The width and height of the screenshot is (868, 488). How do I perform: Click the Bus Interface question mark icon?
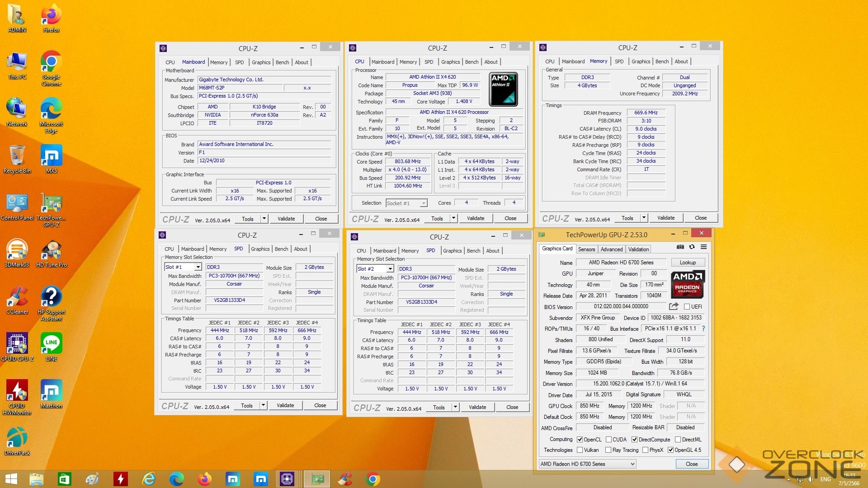coord(703,328)
